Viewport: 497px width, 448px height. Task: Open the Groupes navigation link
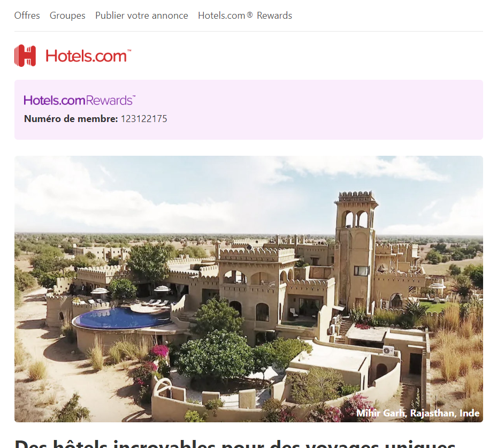[67, 16]
